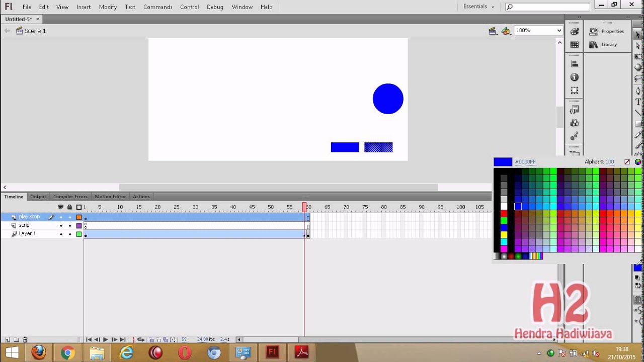
Task: Play the timeline animation
Action: pyautogui.click(x=105, y=340)
